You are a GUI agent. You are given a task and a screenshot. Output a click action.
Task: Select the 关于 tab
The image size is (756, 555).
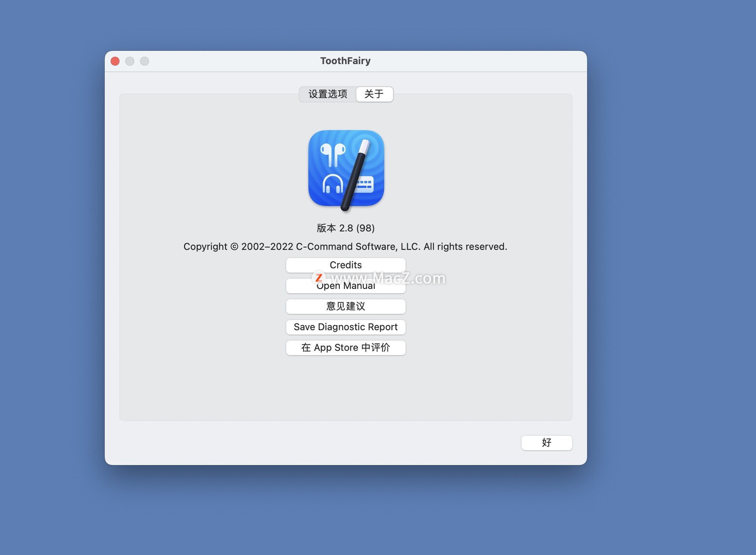[374, 94]
